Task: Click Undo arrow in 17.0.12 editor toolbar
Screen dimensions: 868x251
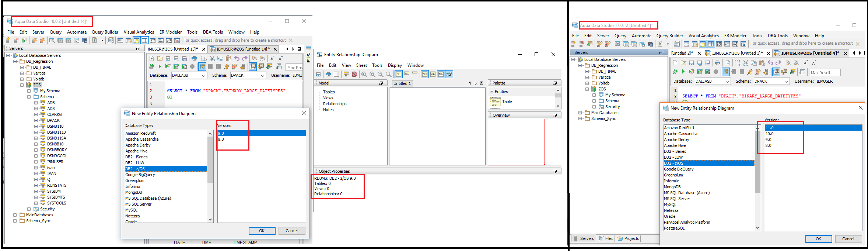Action: point(770,63)
